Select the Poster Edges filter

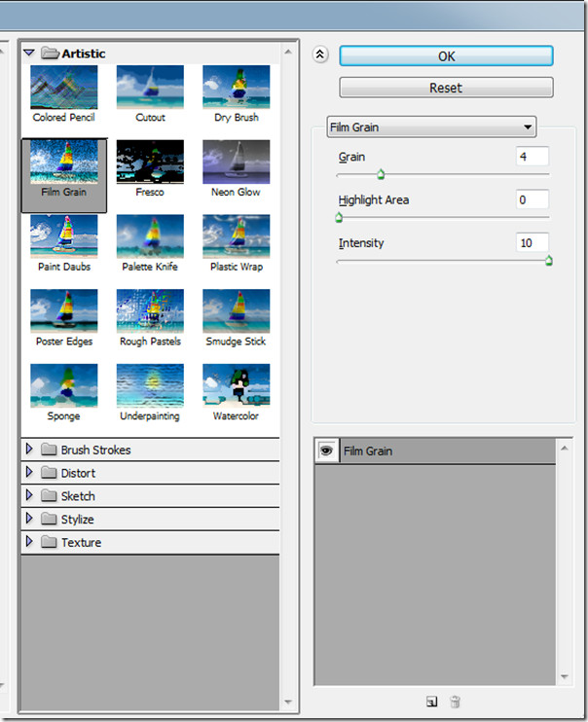[63, 311]
